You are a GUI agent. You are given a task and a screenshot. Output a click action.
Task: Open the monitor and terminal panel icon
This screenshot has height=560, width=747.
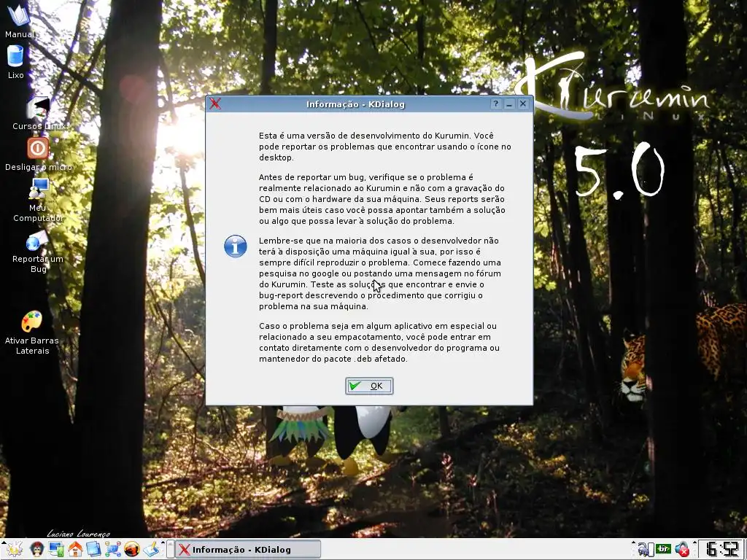[x=56, y=550]
